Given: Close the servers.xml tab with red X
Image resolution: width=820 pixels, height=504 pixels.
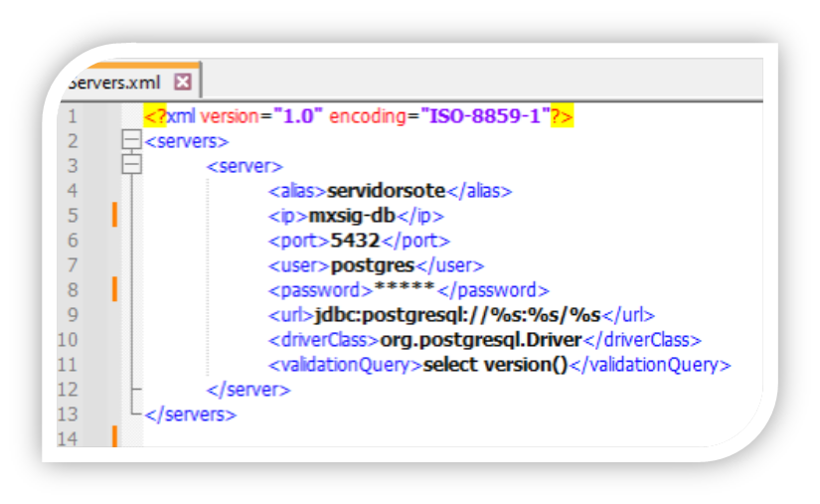Looking at the screenshot, I should (182, 82).
